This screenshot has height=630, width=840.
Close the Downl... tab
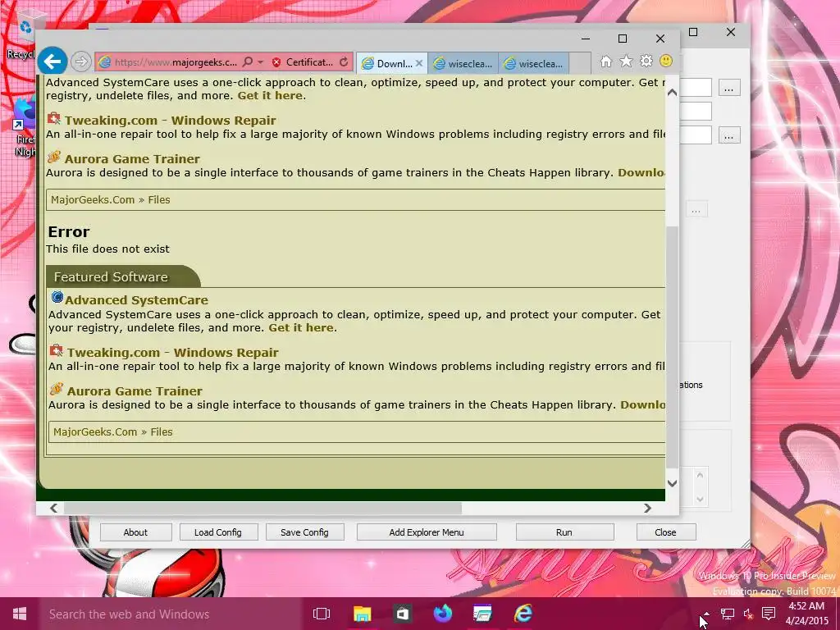pyautogui.click(x=419, y=63)
